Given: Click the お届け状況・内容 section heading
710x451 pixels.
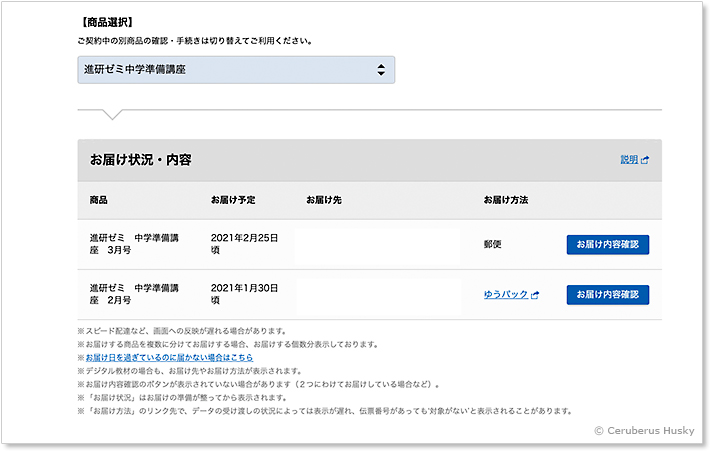Looking at the screenshot, I should pyautogui.click(x=141, y=160).
